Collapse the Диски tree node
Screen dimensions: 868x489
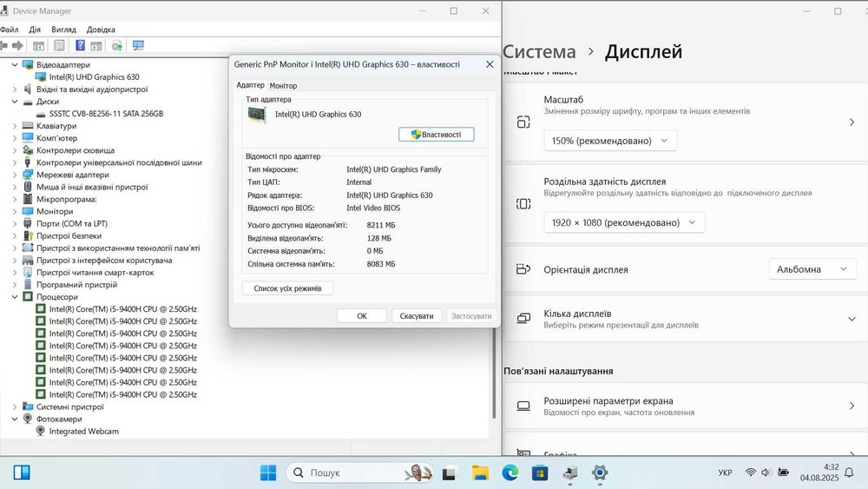click(x=15, y=102)
